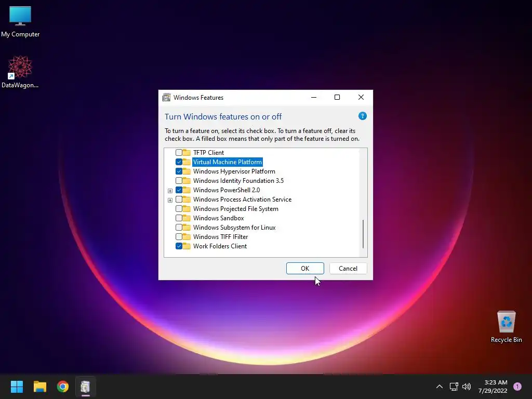This screenshot has width=532, height=399.
Task: Uncheck Virtual Machine Platform
Action: (179, 162)
